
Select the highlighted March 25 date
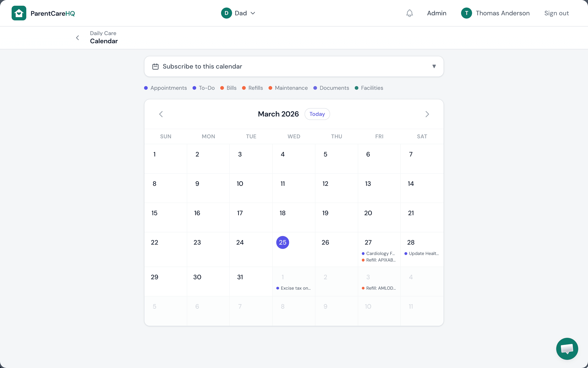[x=282, y=242]
